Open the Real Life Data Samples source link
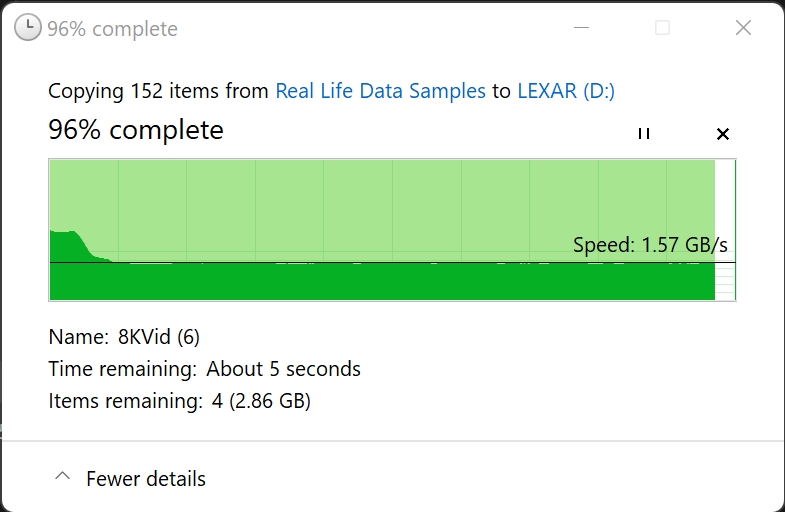 click(x=380, y=91)
